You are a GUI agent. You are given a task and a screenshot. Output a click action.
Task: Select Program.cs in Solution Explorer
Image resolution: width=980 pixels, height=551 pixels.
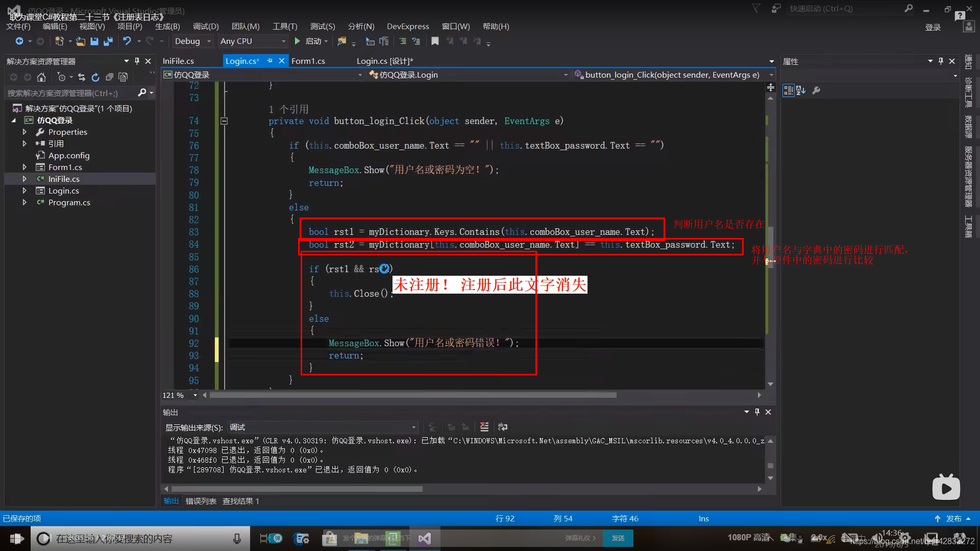(x=69, y=203)
